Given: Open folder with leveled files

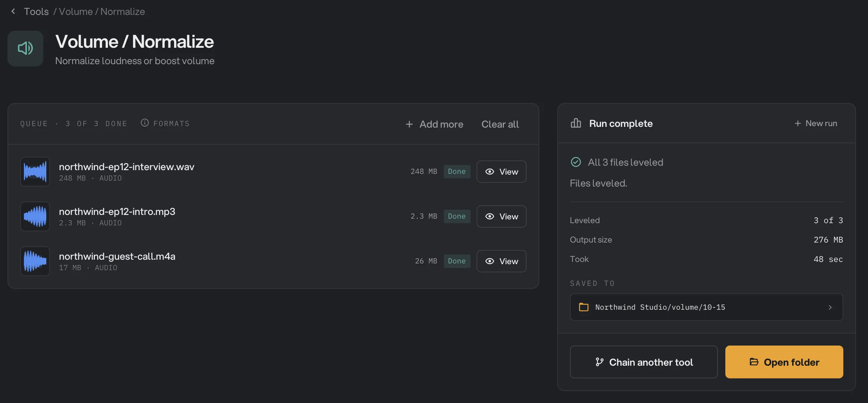Looking at the screenshot, I should [784, 362].
